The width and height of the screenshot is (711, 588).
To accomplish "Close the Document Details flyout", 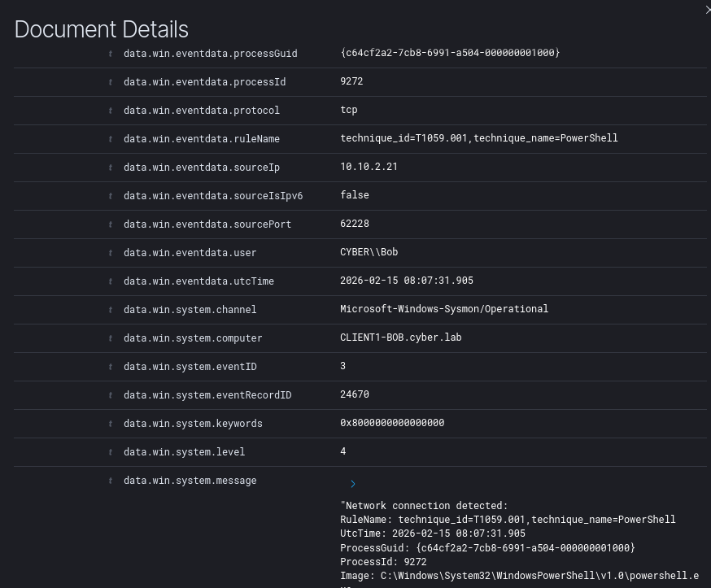I will click(x=707, y=10).
